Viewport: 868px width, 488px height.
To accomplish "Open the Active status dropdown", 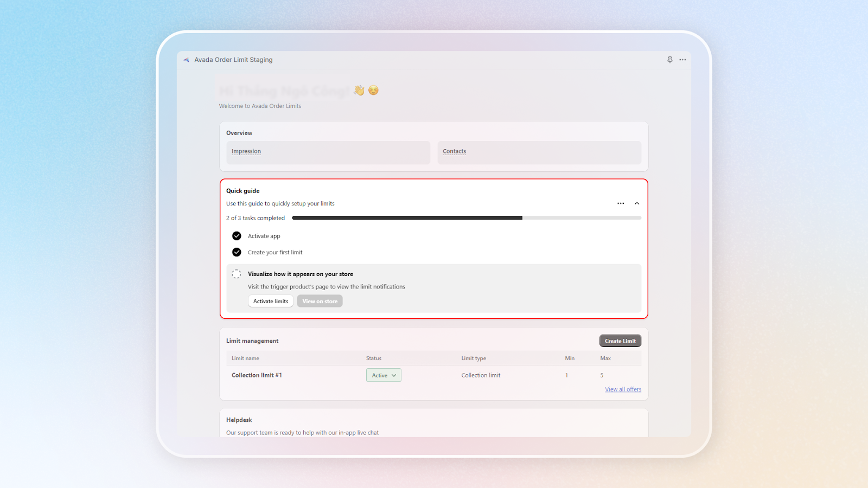I will (x=384, y=375).
